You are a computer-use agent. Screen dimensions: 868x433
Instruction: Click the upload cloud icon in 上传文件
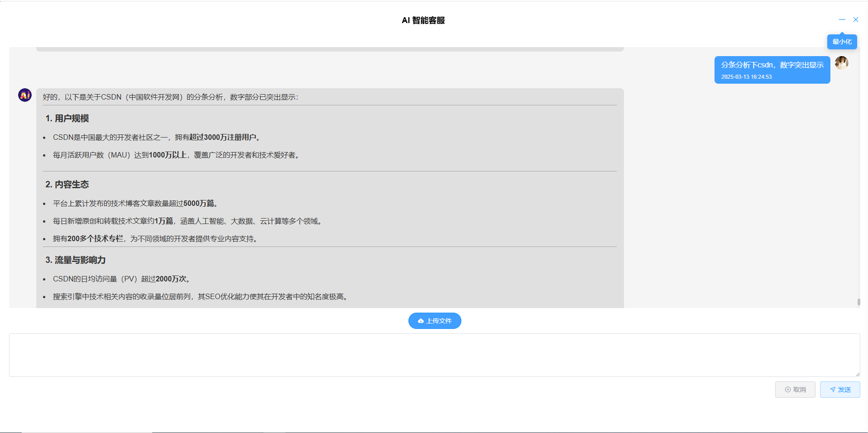coord(421,321)
